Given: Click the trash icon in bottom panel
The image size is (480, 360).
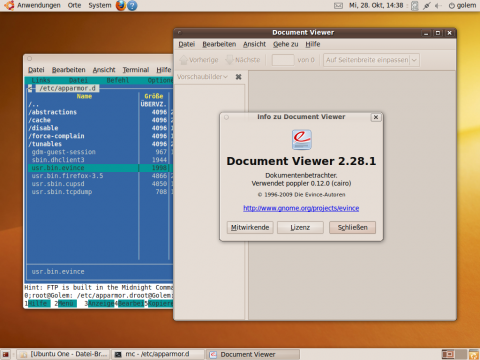Looking at the screenshot, I should [x=474, y=354].
